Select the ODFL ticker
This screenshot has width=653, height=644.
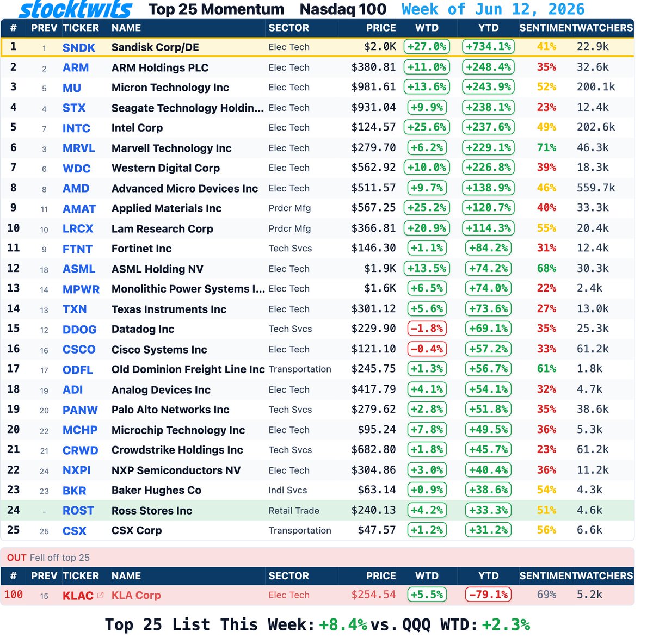coord(78,370)
